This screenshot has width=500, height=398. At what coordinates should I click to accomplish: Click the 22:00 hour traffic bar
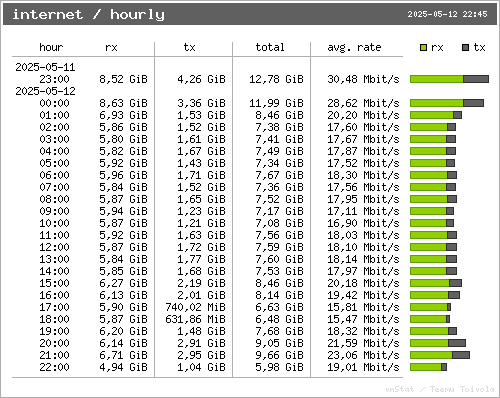click(428, 367)
